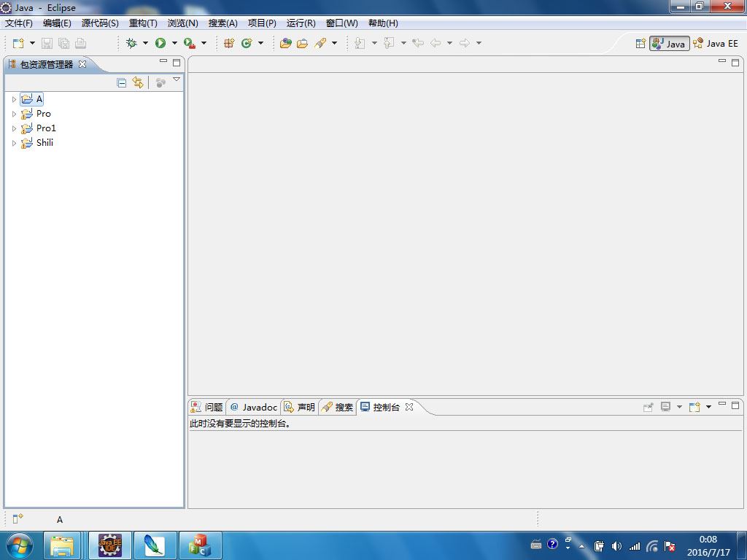Click the volume speaker tray icon
Image resolution: width=747 pixels, height=560 pixels.
[x=616, y=546]
